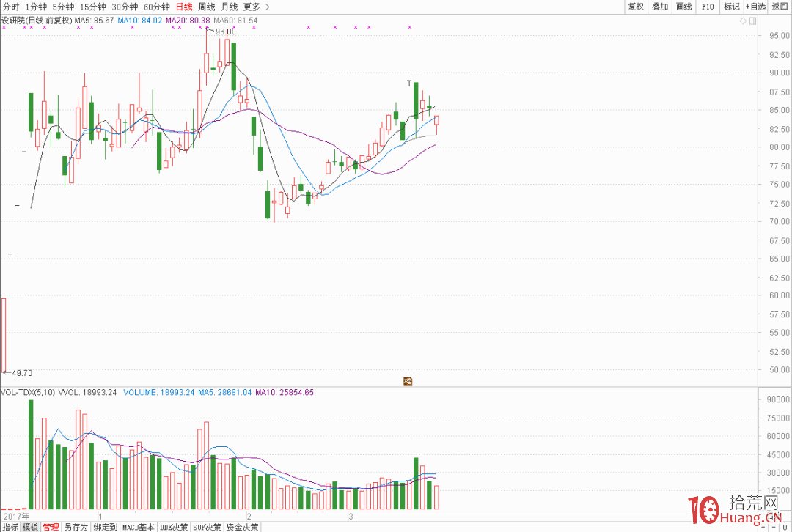Viewport: 792px width, 532px height.
Task: Click the 2017年 time axis label
Action: click(17, 517)
